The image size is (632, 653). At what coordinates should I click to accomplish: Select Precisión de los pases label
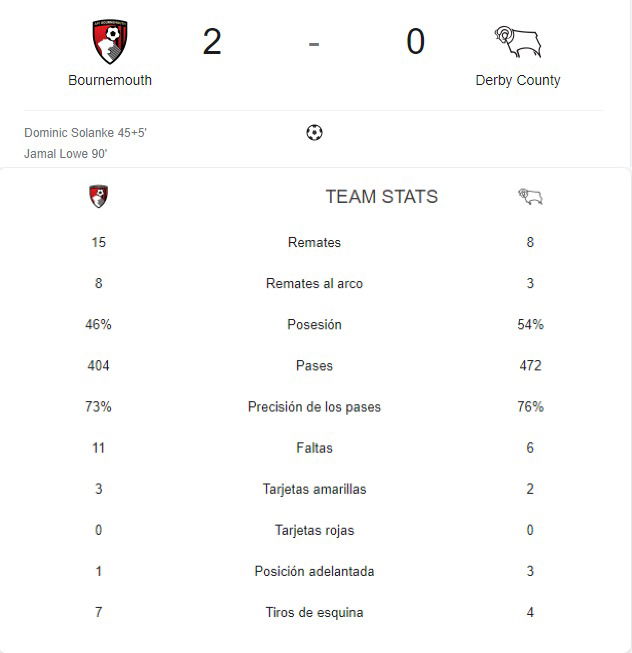point(314,407)
